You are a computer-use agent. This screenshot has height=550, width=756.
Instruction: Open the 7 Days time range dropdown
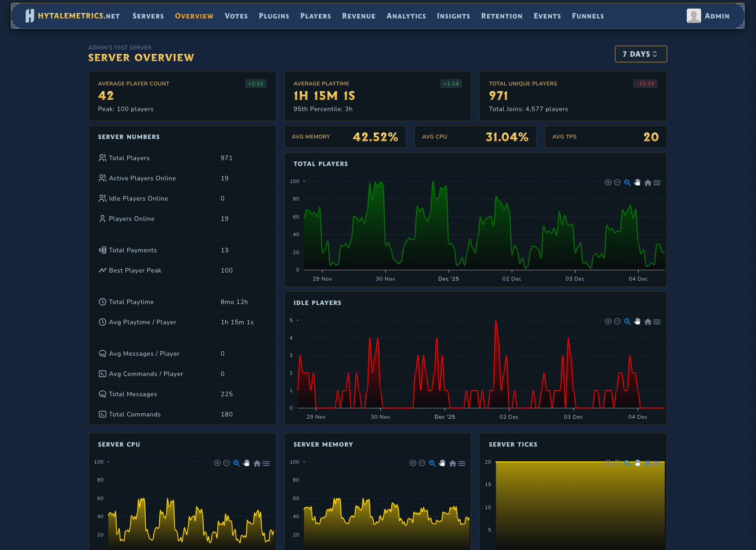coord(640,54)
